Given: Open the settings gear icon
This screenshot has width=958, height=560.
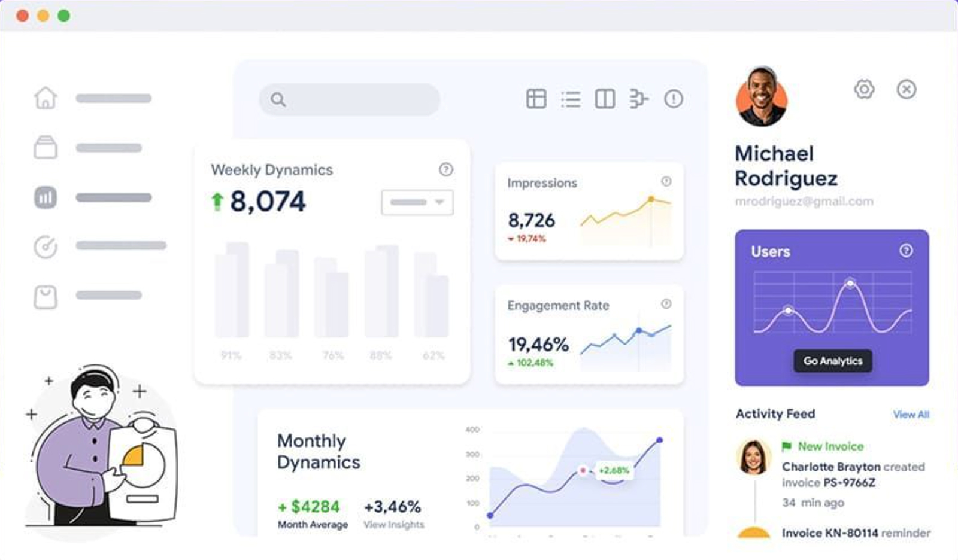Looking at the screenshot, I should [x=864, y=89].
